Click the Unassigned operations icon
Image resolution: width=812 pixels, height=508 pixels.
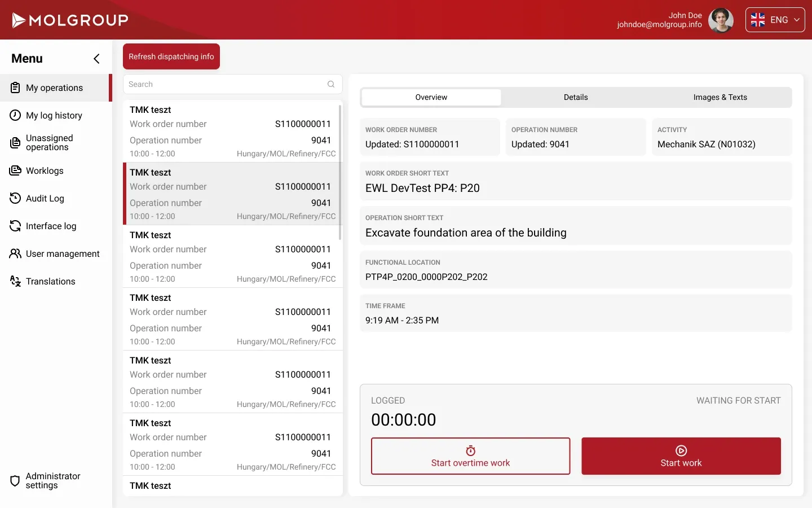(x=15, y=143)
